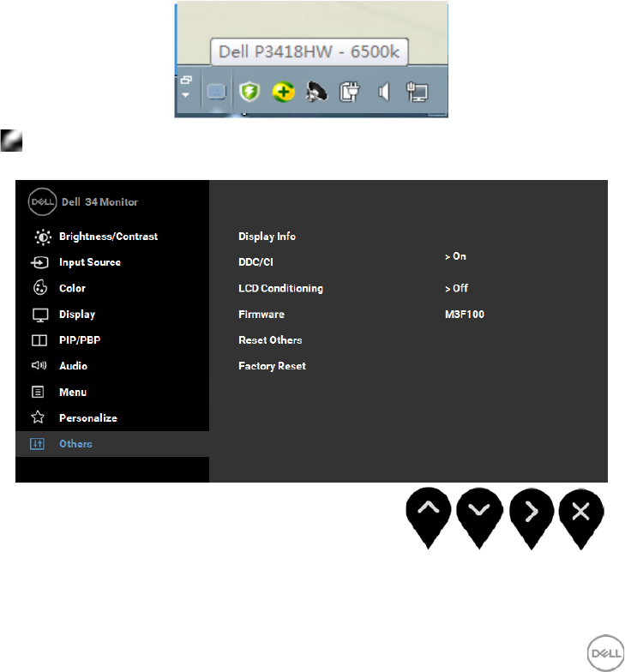
Task: Toggle DDC/CI On value
Action: [x=455, y=256]
